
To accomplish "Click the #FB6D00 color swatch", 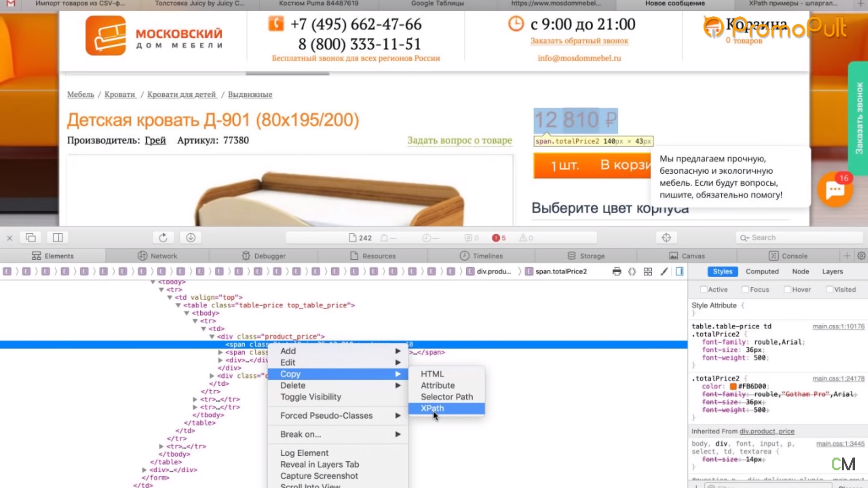I will point(733,386).
